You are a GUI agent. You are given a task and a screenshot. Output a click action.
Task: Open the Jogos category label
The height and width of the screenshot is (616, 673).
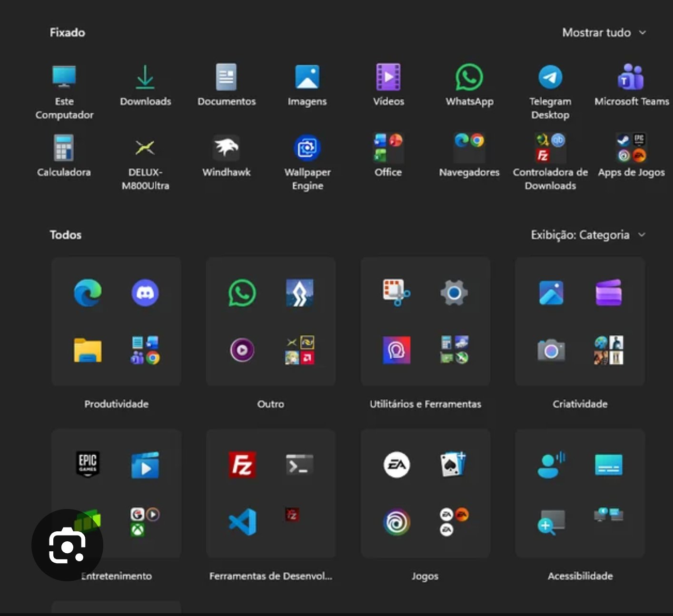click(x=425, y=576)
